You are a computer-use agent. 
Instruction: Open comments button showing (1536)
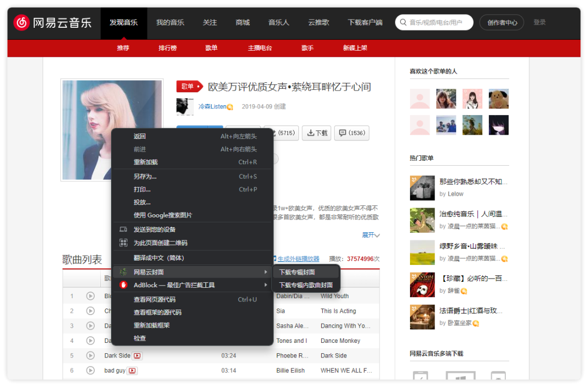click(x=352, y=133)
